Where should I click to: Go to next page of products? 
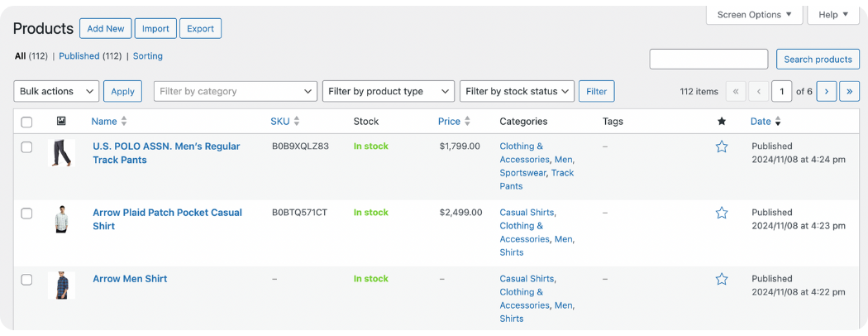tap(826, 91)
